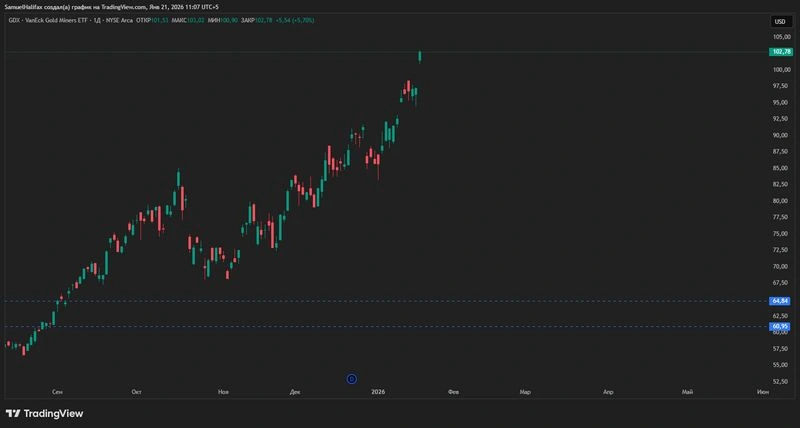Viewport: 800px width, 428px height.
Task: Click the ОТКР open value 101,53
Action: 160,20
